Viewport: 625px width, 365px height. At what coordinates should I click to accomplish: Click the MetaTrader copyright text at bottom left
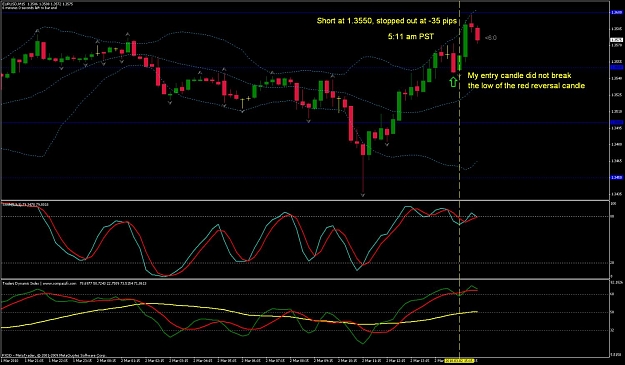click(54, 355)
